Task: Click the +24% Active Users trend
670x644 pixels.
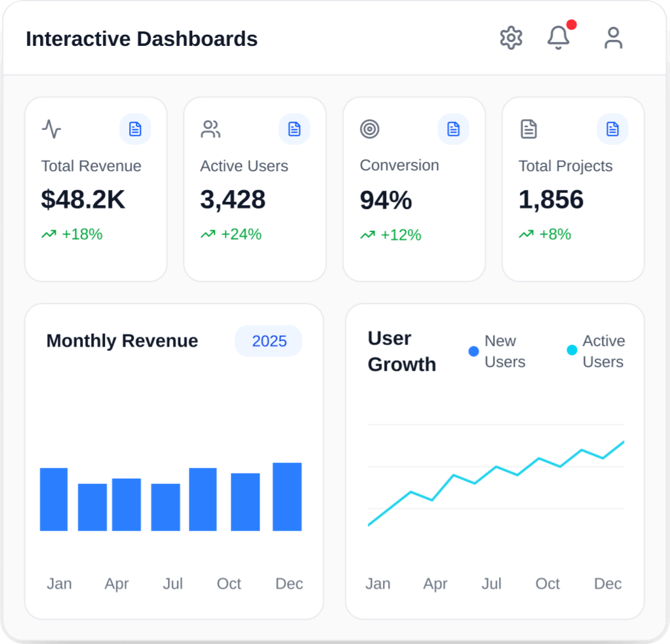Action: pos(241,234)
